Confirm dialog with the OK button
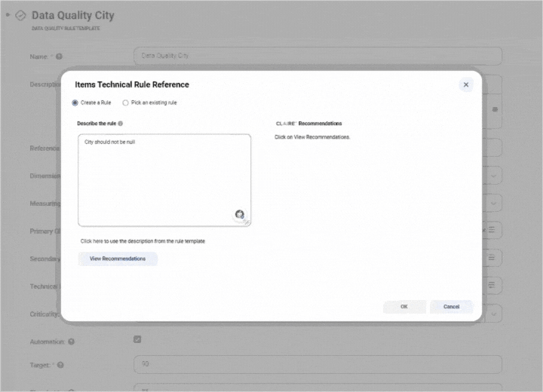543x392 pixels. (x=404, y=307)
